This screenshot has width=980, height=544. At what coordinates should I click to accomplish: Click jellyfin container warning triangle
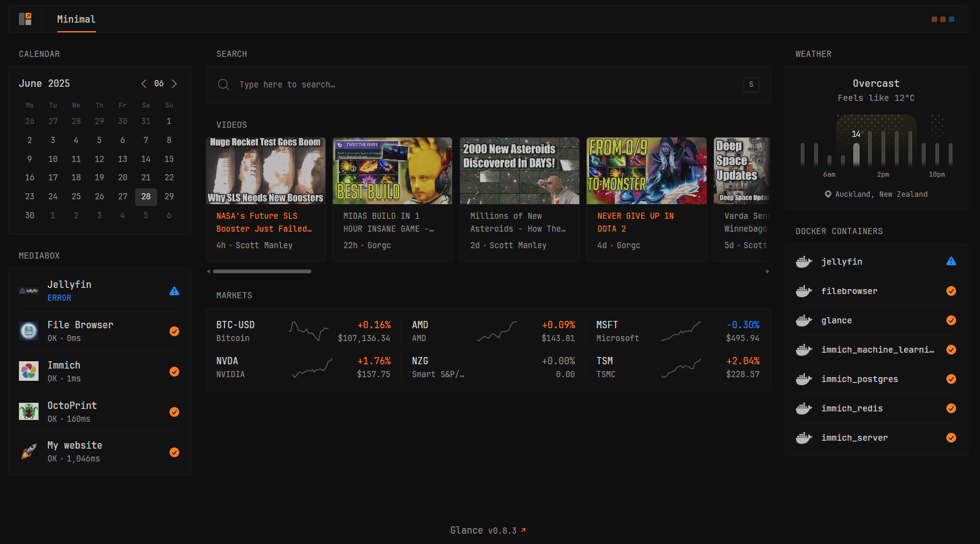(x=951, y=262)
